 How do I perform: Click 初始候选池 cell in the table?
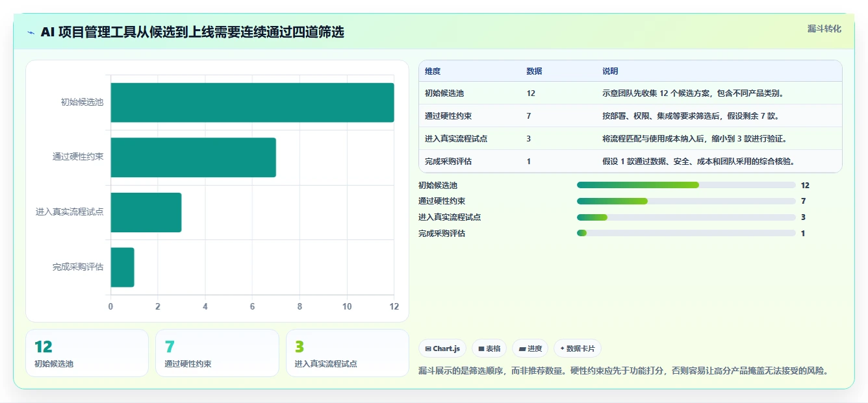(x=444, y=93)
